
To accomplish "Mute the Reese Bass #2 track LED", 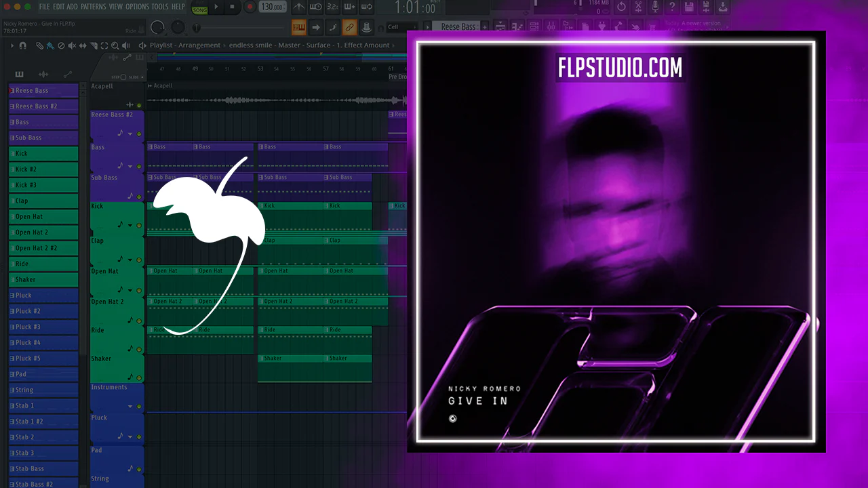I will click(139, 134).
